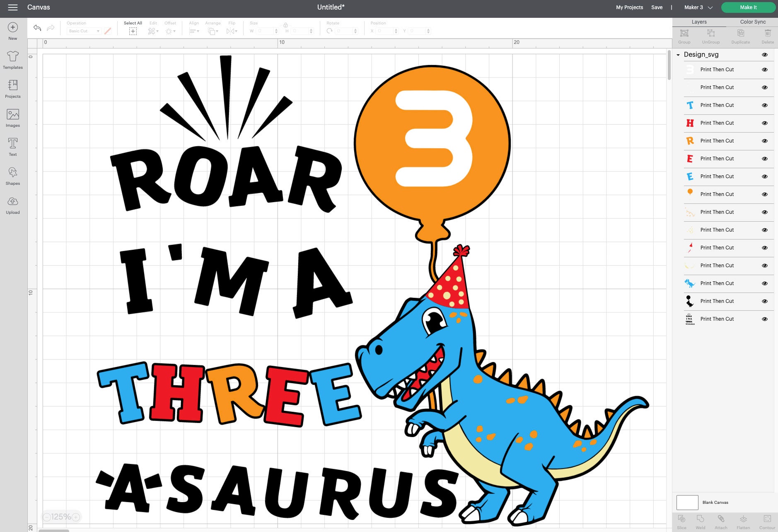Select the Slice tool
Viewport: 778px width, 532px height.
click(681, 521)
